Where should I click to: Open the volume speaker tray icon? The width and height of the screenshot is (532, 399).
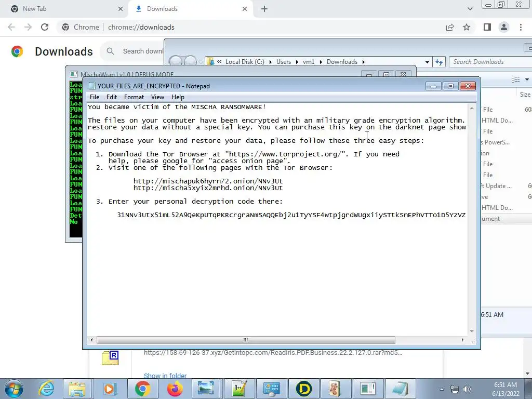coord(467,389)
